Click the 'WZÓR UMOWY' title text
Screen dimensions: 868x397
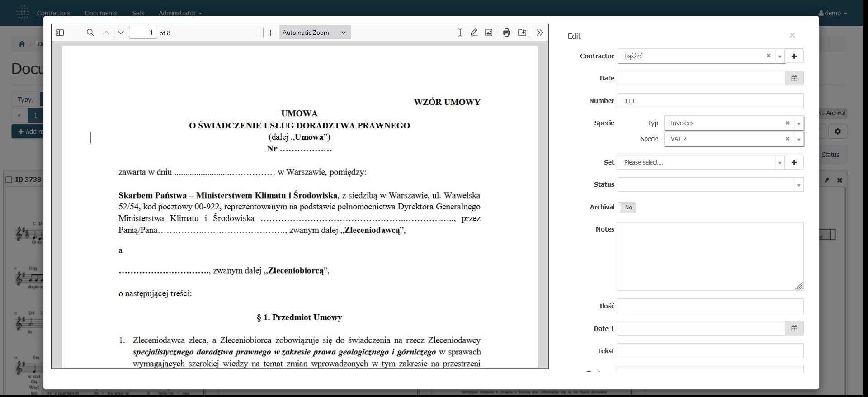447,102
